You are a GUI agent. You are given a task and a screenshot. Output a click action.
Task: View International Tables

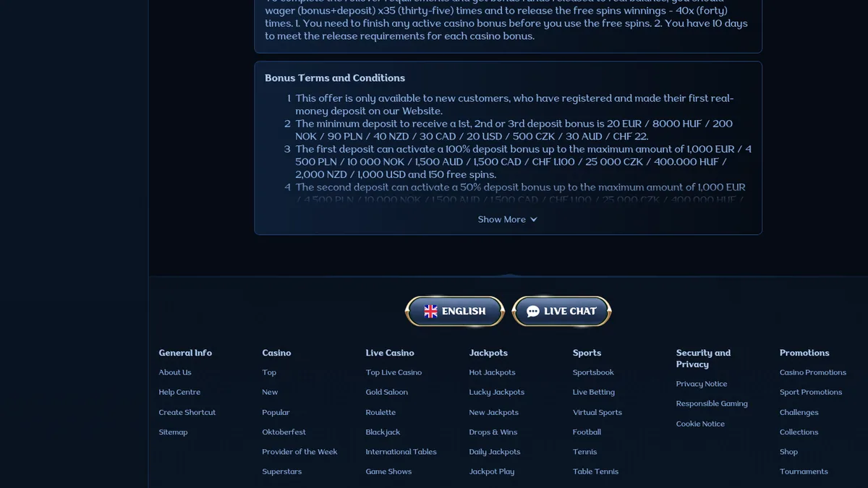click(401, 452)
